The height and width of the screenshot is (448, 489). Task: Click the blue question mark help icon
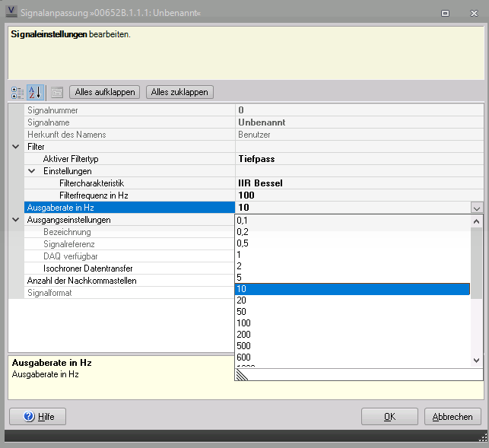click(30, 416)
